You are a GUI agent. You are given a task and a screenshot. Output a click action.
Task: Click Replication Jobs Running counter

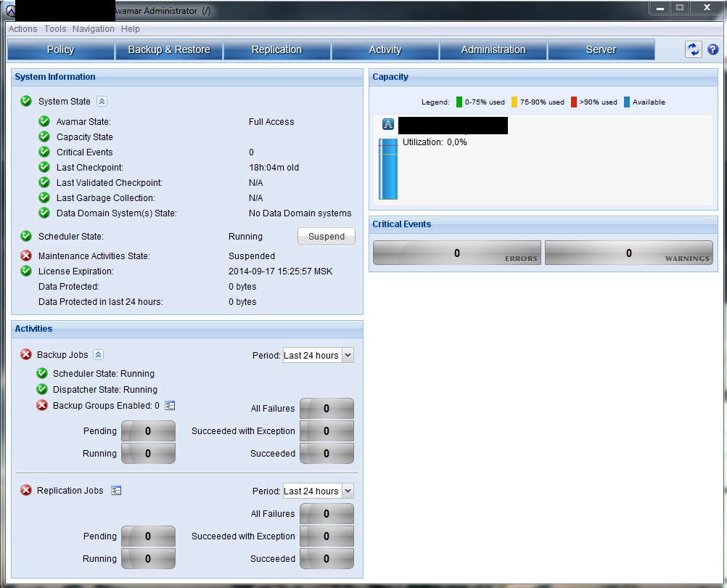point(148,559)
